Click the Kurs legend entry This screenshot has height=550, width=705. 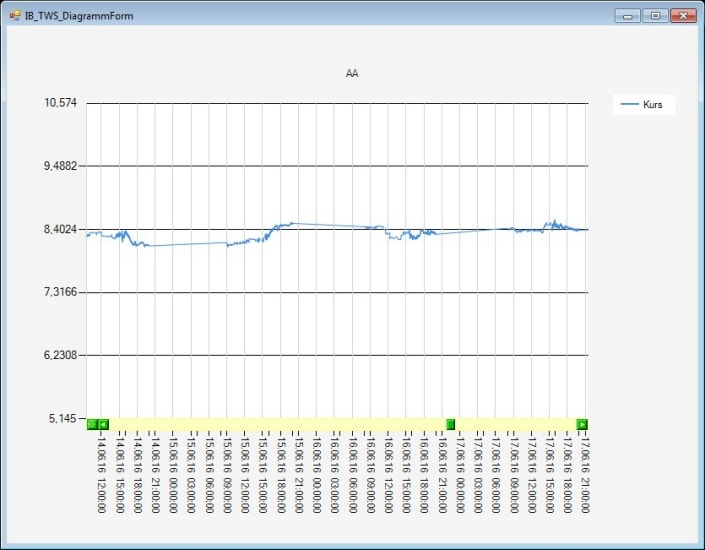[x=653, y=104]
